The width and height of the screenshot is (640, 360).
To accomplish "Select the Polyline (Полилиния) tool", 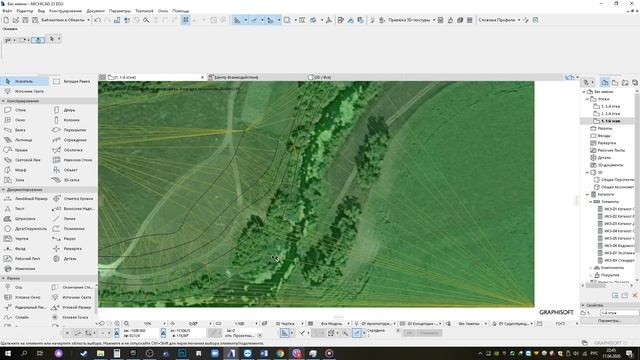I will click(x=73, y=229).
